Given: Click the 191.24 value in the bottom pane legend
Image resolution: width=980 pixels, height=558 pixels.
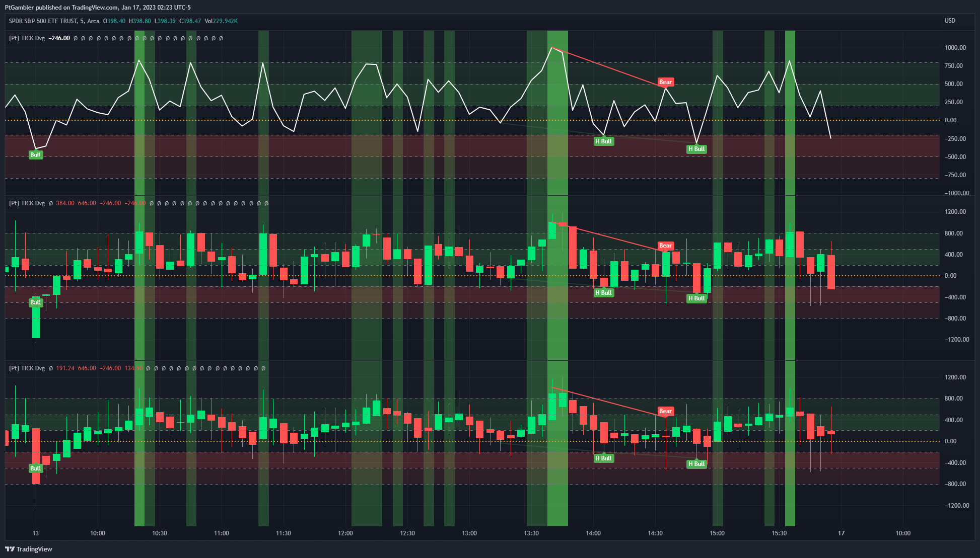Looking at the screenshot, I should click(x=65, y=368).
